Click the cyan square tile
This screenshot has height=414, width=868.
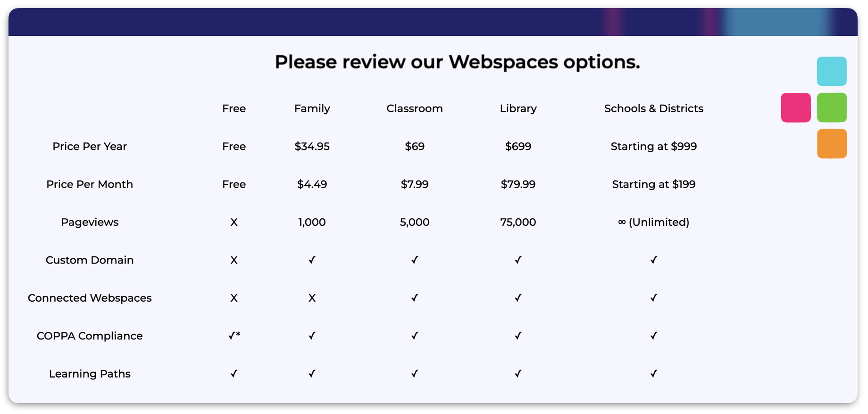click(831, 71)
